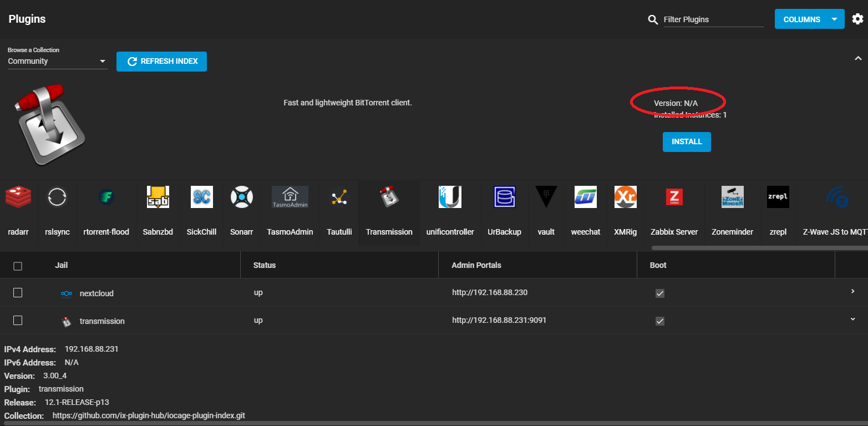
Task: Open the Browse a Collection dropdown
Action: [x=57, y=62]
